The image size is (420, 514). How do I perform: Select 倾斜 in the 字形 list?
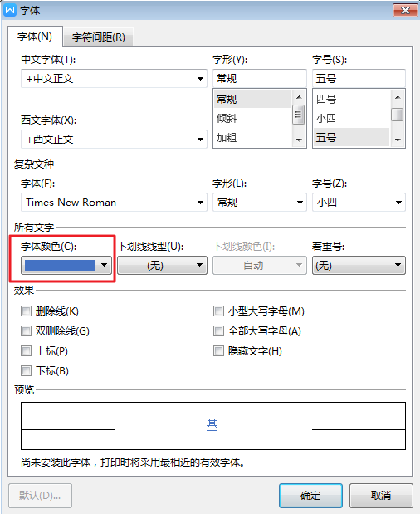pos(252,119)
